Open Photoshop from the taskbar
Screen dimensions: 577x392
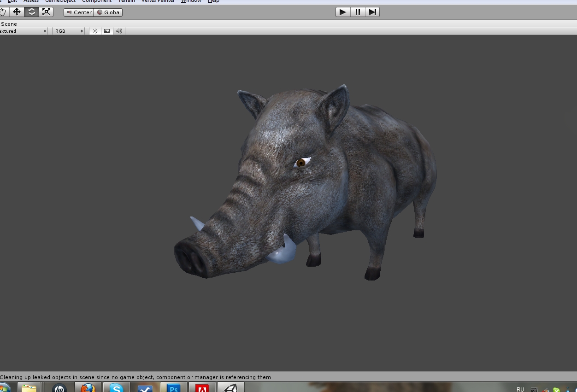[174, 388]
